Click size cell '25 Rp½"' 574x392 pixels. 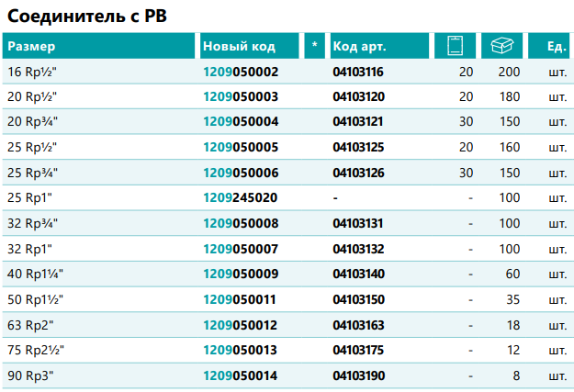coord(32,147)
